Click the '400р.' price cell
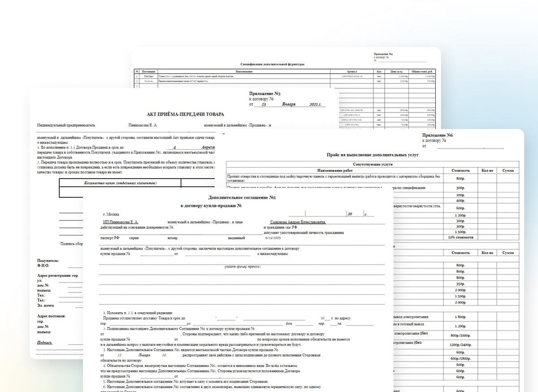Screen dimensions: 538x392 point(460,200)
